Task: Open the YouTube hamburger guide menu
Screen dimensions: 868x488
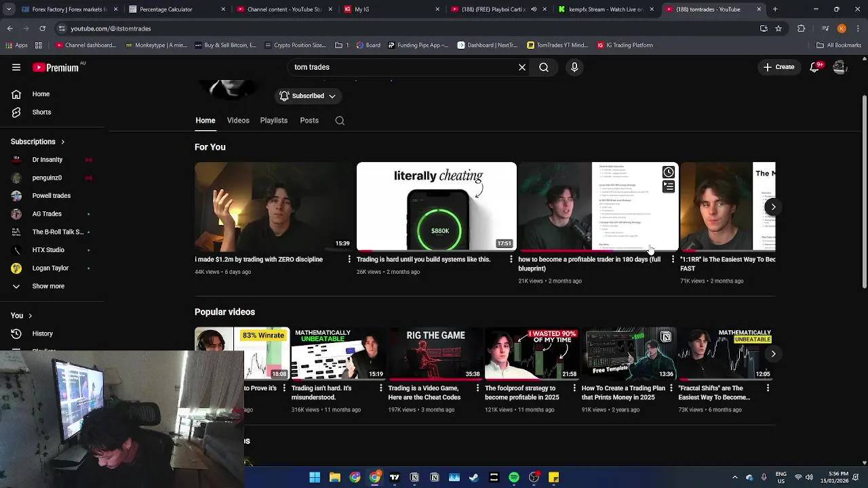Action: point(16,67)
